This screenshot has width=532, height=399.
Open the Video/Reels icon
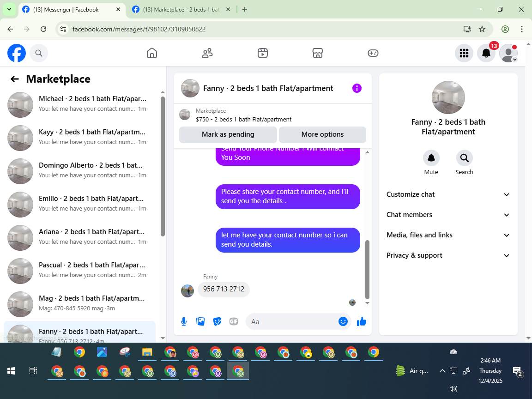[x=263, y=53]
